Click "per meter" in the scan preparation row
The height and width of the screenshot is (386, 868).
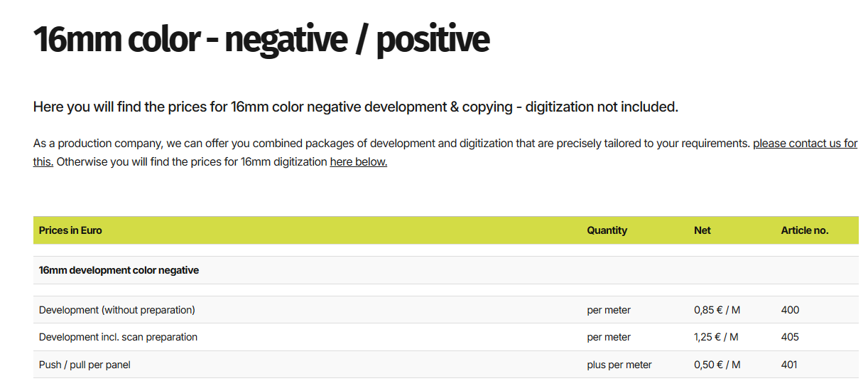(x=608, y=337)
